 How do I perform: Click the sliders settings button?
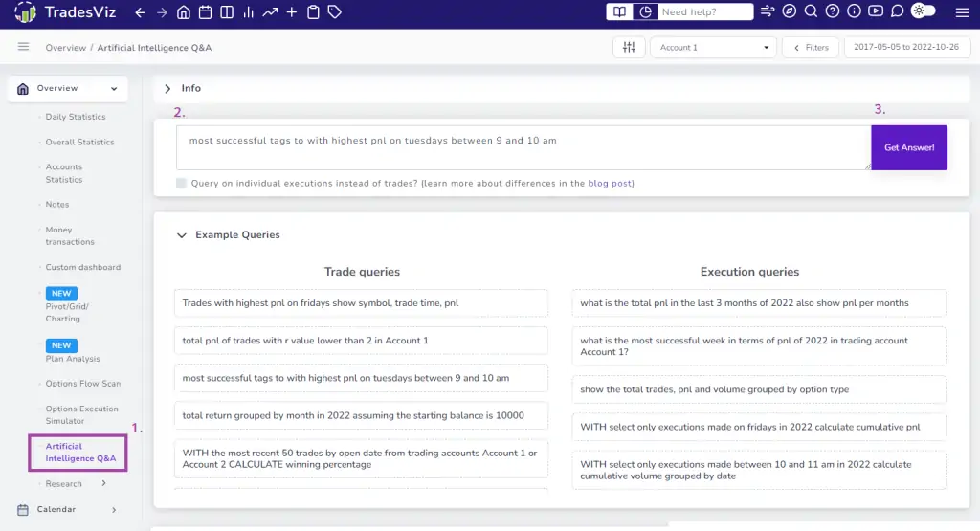[x=629, y=48]
